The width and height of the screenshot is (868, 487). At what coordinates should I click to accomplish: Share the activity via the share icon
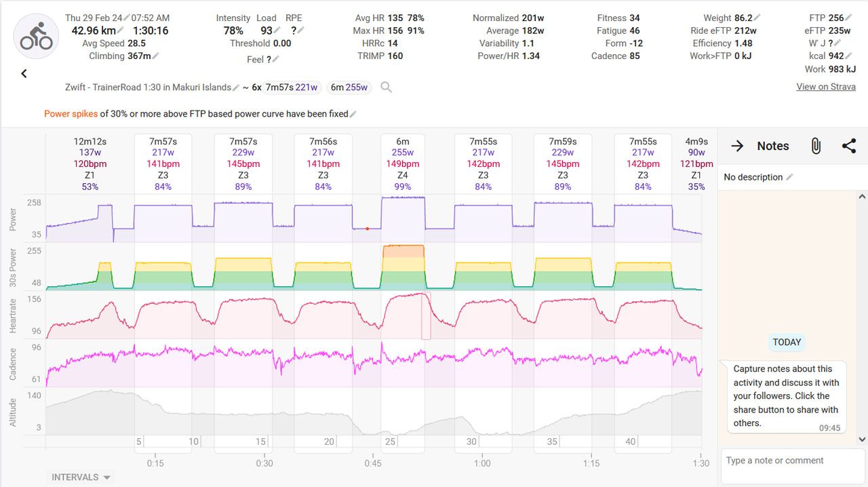(x=848, y=146)
